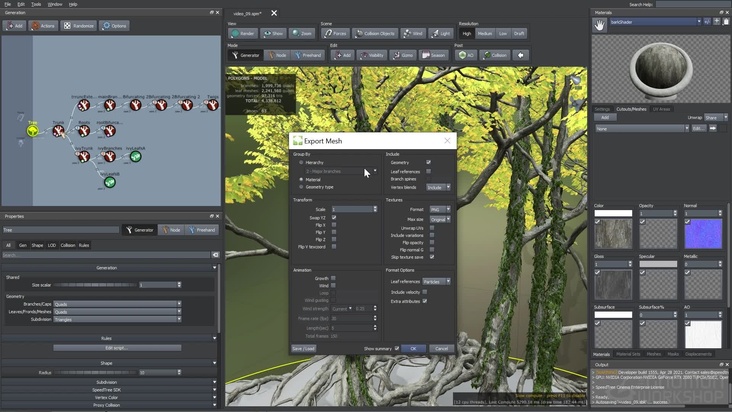Screen dimensions: 732x412
Task: Cancel the Export Mesh dialog
Action: click(x=441, y=349)
